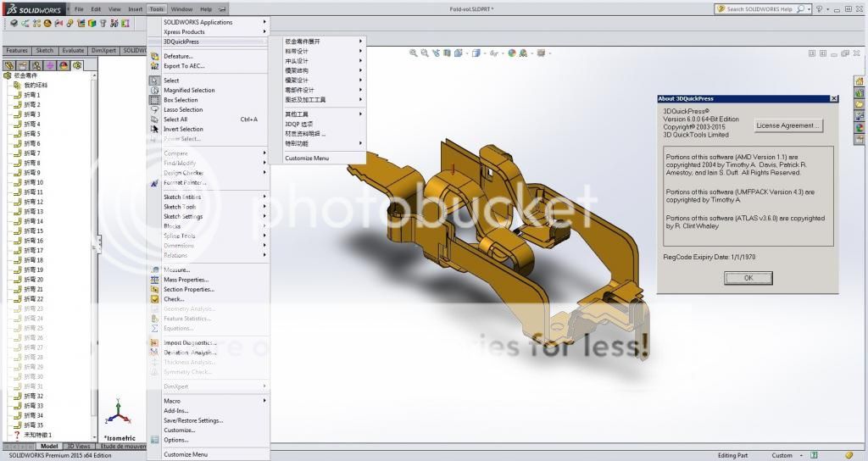Pick the Lasso Selection option
Screen dimensions: 868x461
pos(182,109)
